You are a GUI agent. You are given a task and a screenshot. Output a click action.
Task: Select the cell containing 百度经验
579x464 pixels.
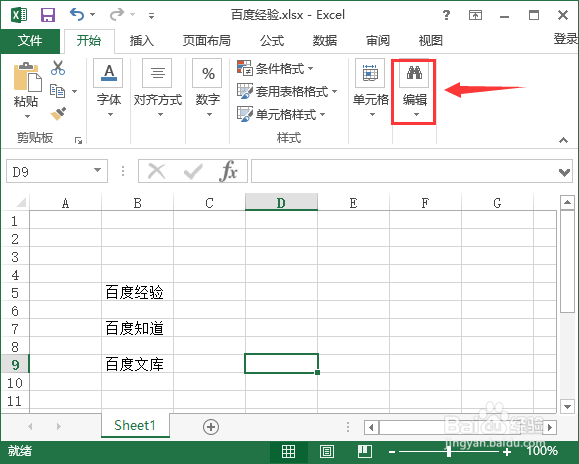[x=137, y=292]
